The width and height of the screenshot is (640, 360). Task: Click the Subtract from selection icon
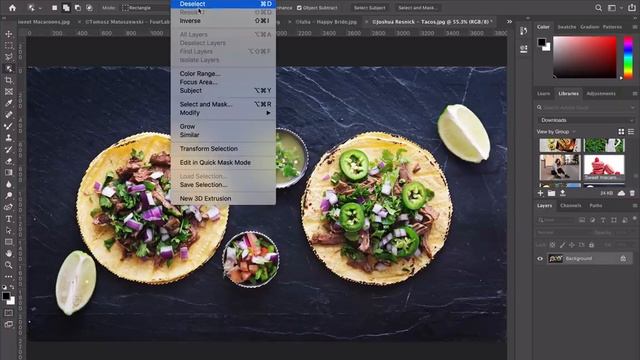pos(78,8)
